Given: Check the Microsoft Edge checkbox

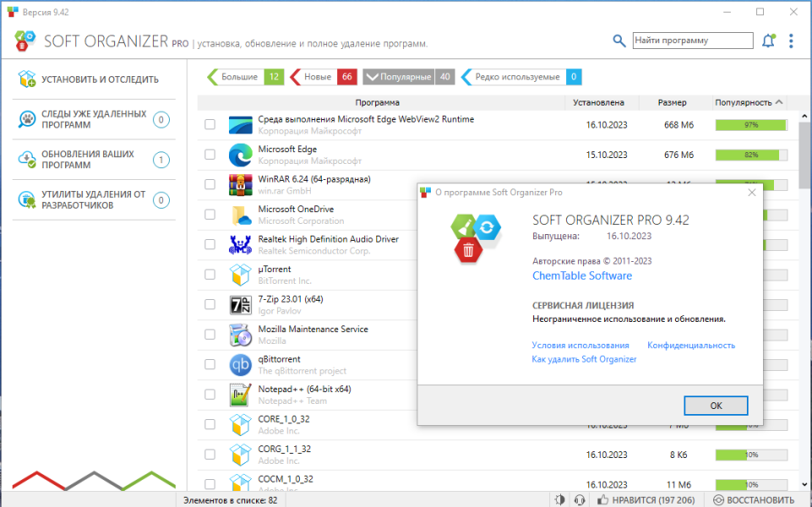Looking at the screenshot, I should click(x=210, y=155).
